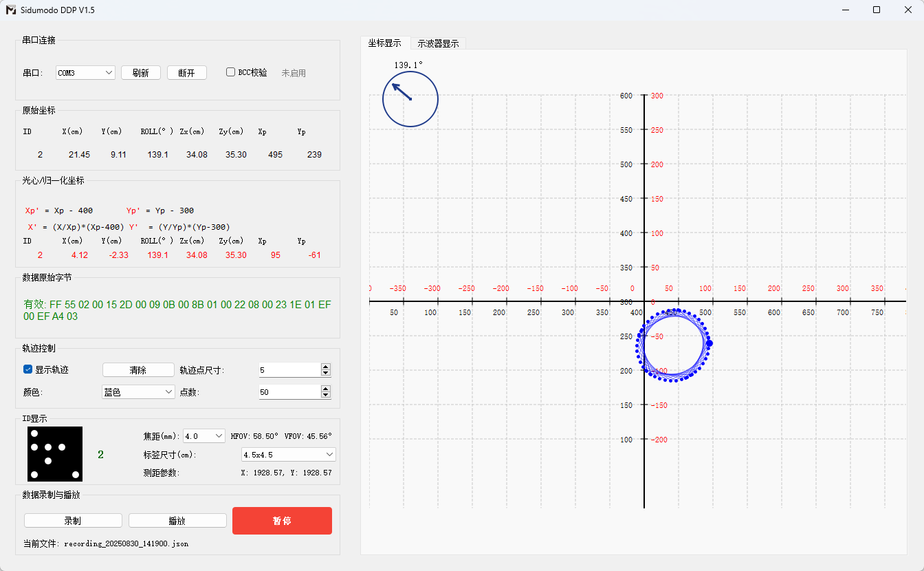Open the 4.5x4.5 tag size dropdown

pos(288,455)
